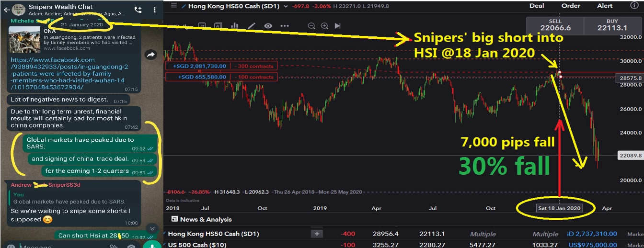This screenshot has width=644, height=248.
Task: Zoom in the chart
Action: 324,26
